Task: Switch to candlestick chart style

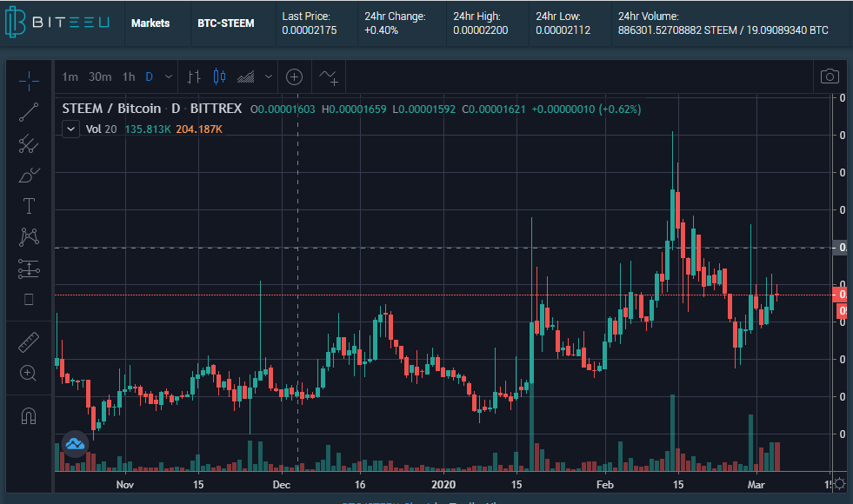Action: pos(219,76)
